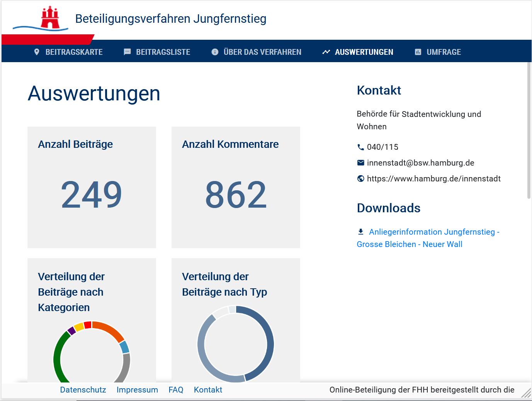Click the phone icon beside 040/115
Viewport: 532px width, 401px height.
(360, 147)
